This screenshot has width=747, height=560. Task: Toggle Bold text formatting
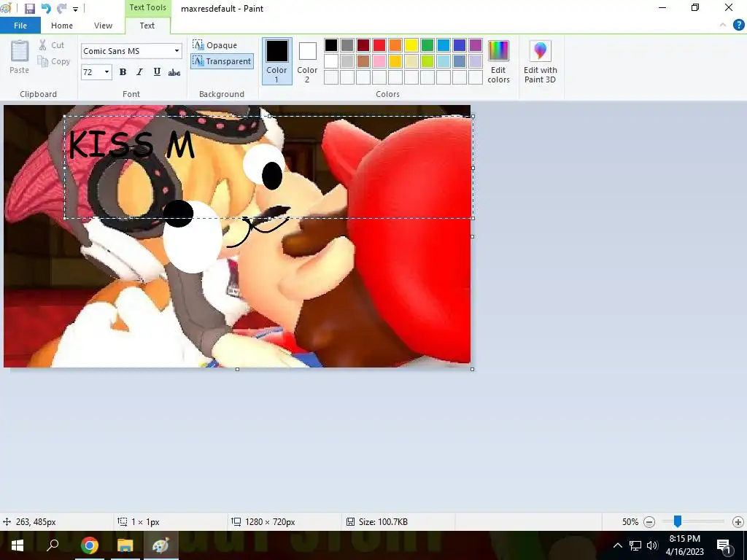[x=123, y=72]
